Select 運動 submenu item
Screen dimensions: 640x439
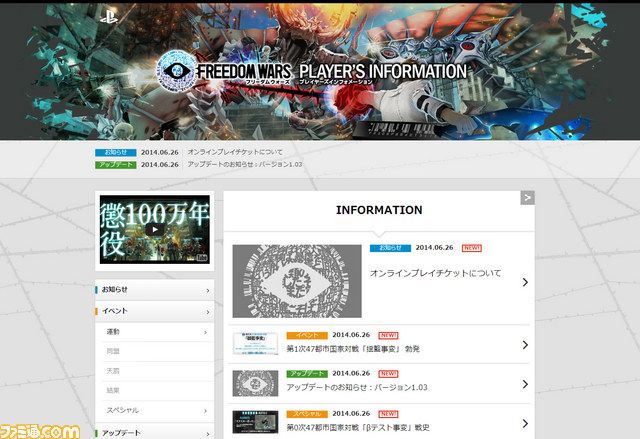pyautogui.click(x=157, y=332)
